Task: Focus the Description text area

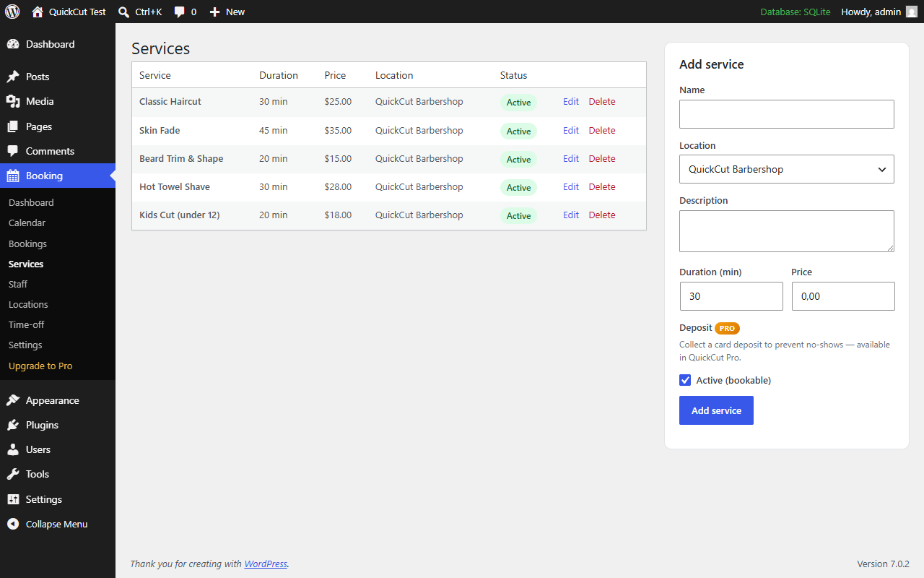Action: point(787,231)
